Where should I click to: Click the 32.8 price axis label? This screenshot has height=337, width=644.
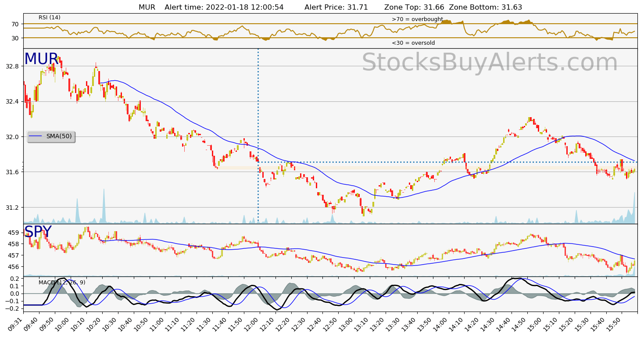(12, 66)
